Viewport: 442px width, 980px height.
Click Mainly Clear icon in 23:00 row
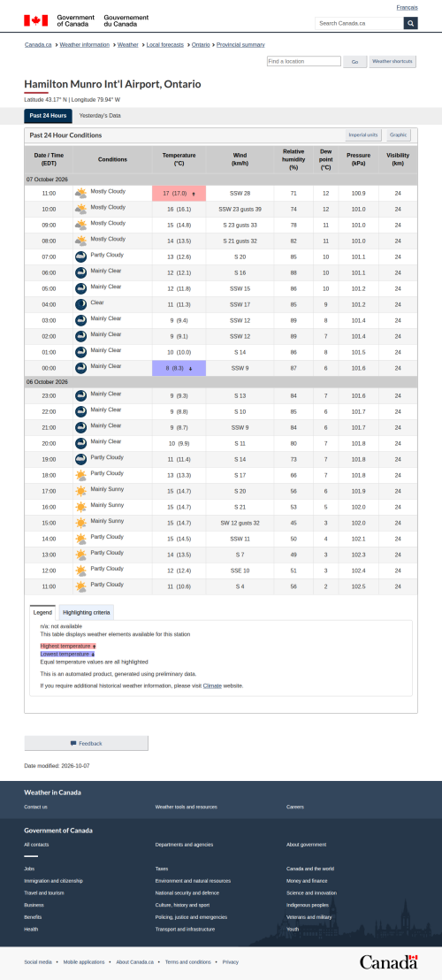coord(80,395)
